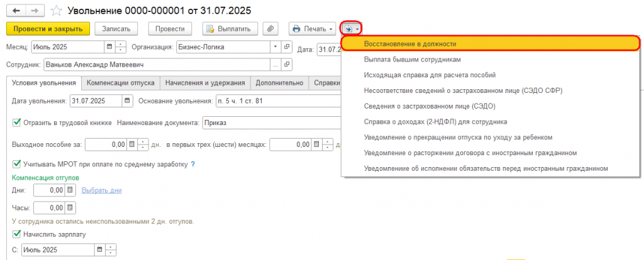Adjust the Месяц field with its stepper
This screenshot has width=644, height=260.
pos(121,46)
